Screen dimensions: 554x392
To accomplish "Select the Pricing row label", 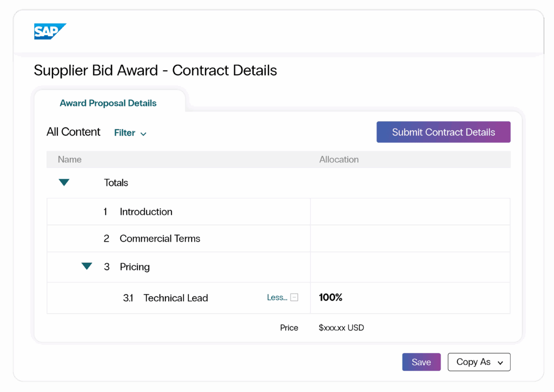I will pos(135,267).
